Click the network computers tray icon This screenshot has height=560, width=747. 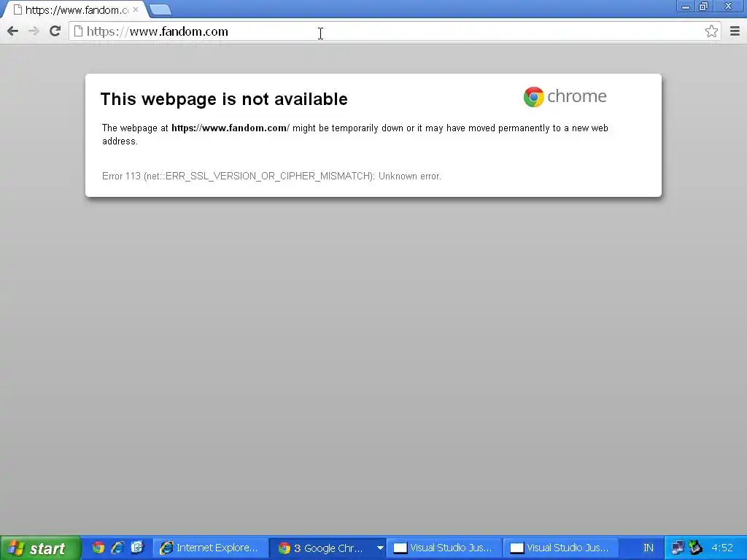pos(678,548)
